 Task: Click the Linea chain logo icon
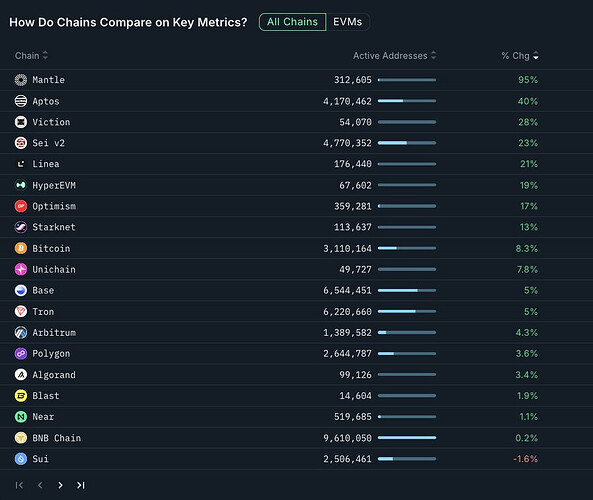21,164
